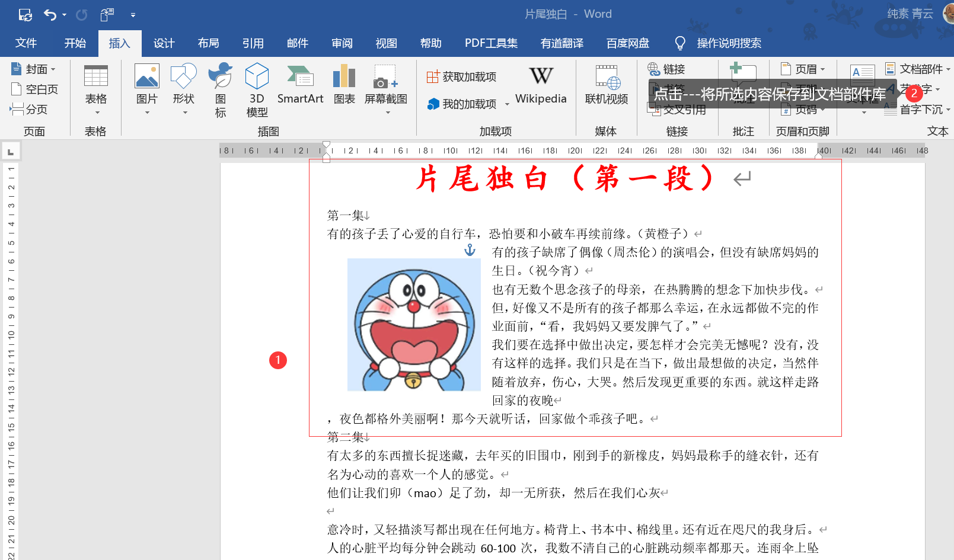Switch to the 视图 View tab
Image resolution: width=954 pixels, height=560 pixels.
click(386, 43)
